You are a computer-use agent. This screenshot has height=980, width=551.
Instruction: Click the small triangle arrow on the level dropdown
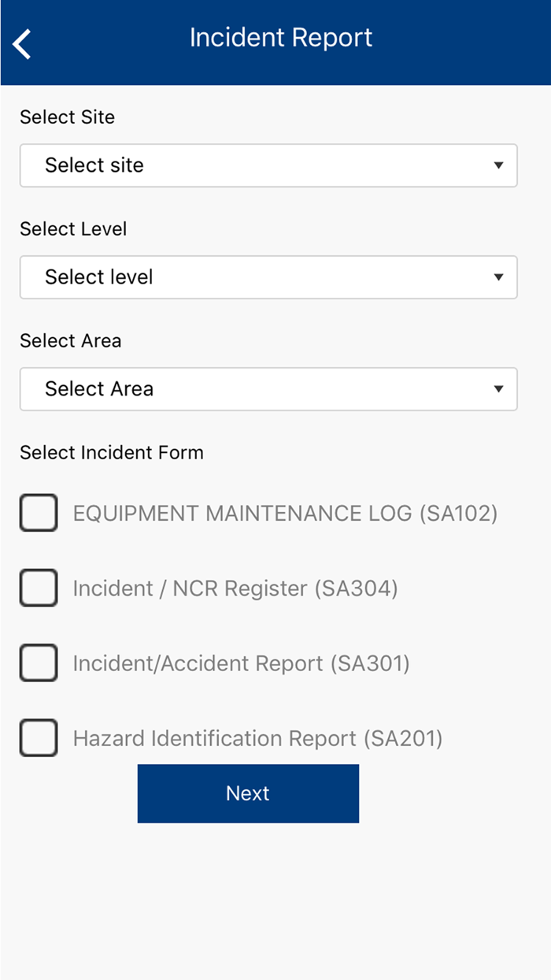click(x=497, y=277)
